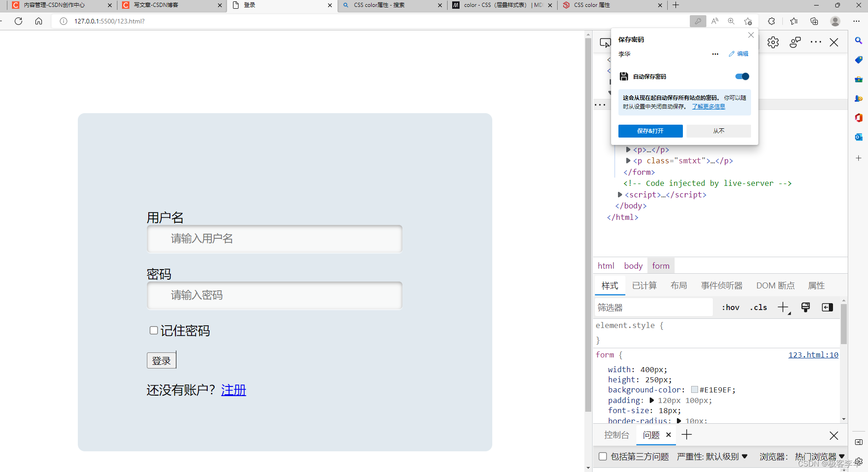This screenshot has height=472, width=868.
Task: Expand the <script> node in DOM tree
Action: pos(620,195)
